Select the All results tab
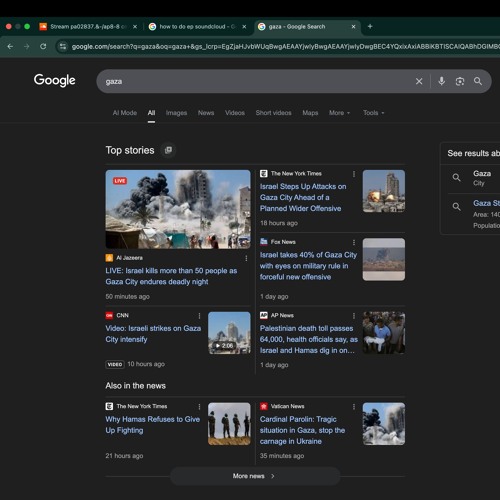 [x=151, y=113]
